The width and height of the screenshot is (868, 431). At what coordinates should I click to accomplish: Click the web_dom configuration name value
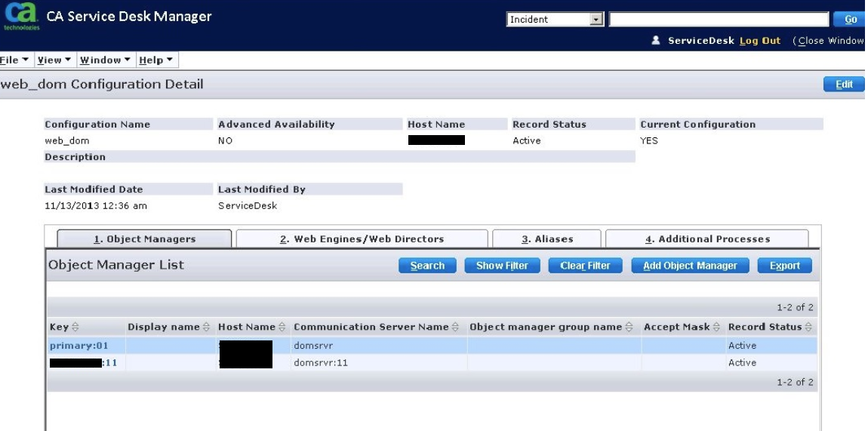point(67,140)
